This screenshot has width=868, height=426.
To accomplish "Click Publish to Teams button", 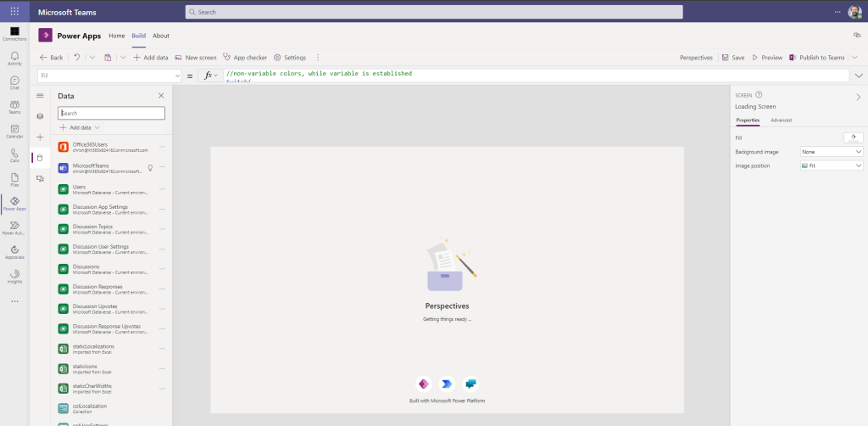I will 816,58.
